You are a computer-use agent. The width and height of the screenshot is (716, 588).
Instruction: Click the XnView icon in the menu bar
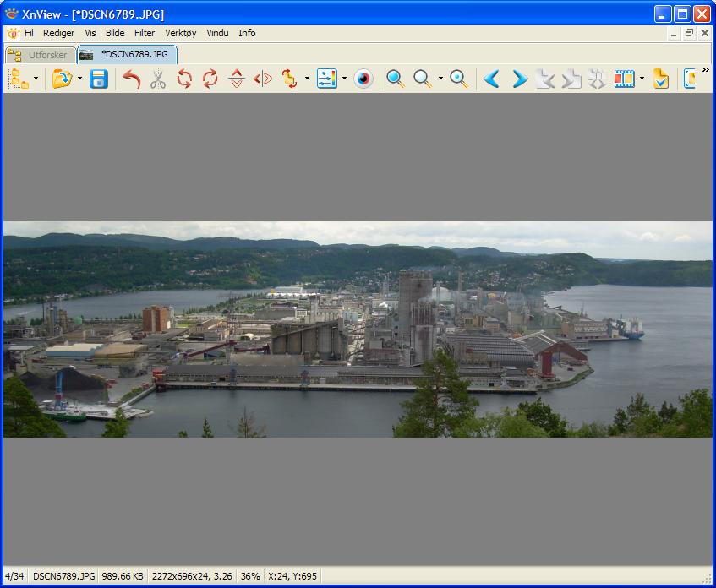click(13, 33)
